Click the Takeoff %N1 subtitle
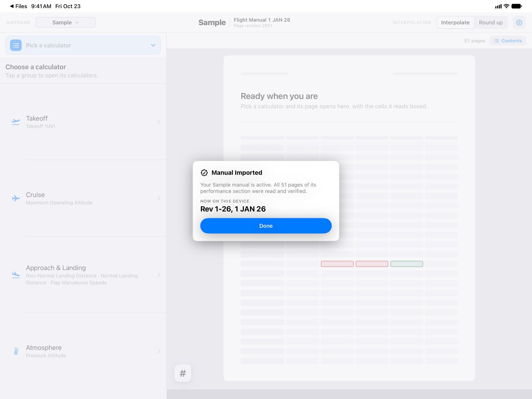Image resolution: width=532 pixels, height=399 pixels. [41, 126]
